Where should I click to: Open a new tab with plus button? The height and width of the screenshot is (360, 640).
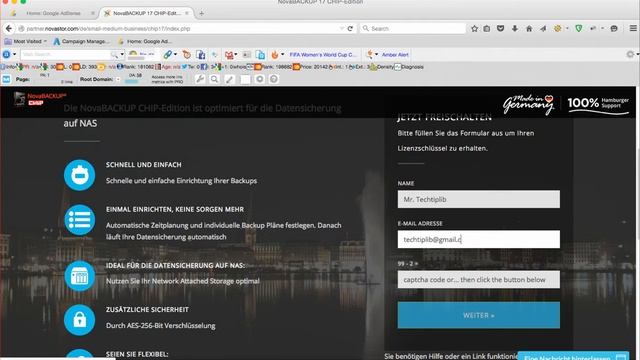(201, 13)
